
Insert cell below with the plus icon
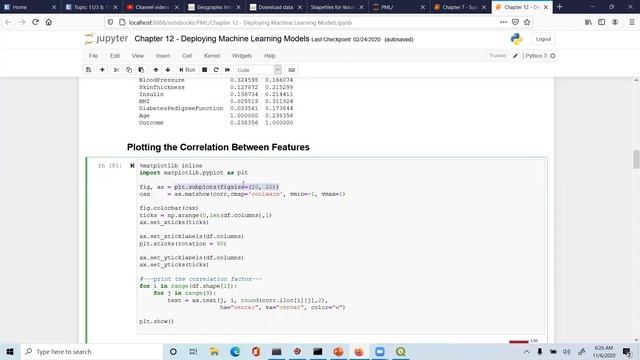click(x=102, y=70)
